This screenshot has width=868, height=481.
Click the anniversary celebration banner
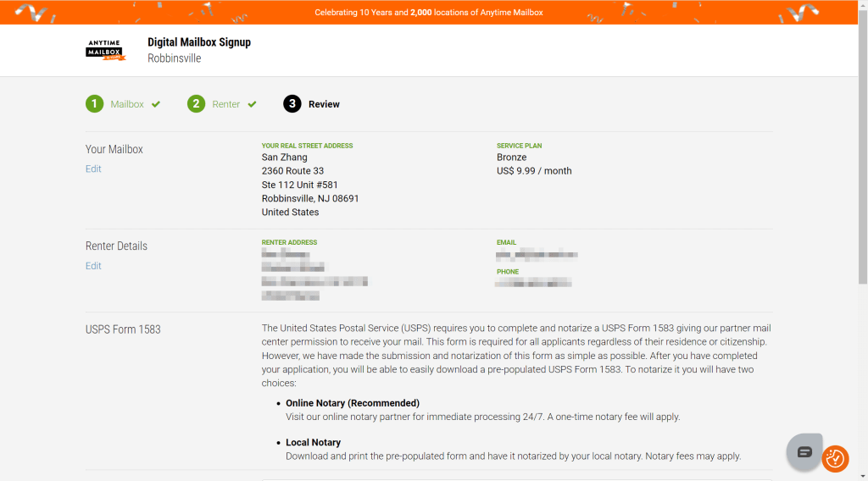(x=428, y=12)
